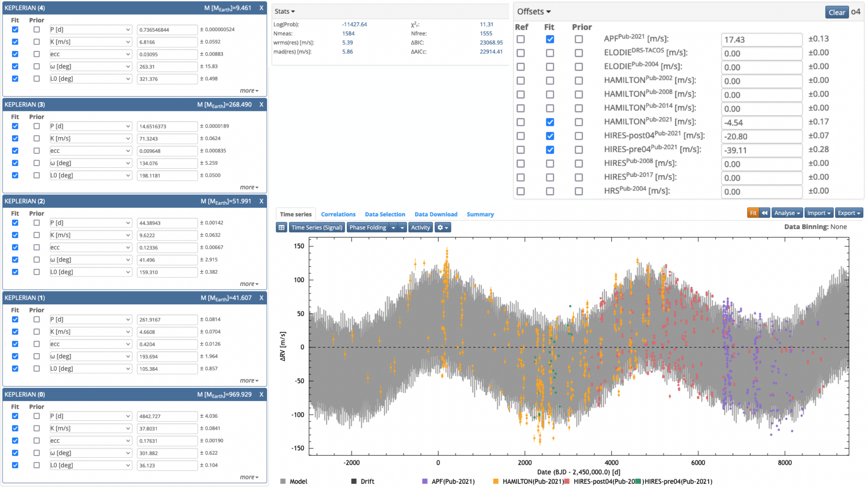The image size is (868, 488).
Task: Click the rewind double-arrow button beside Fit
Action: coord(764,213)
